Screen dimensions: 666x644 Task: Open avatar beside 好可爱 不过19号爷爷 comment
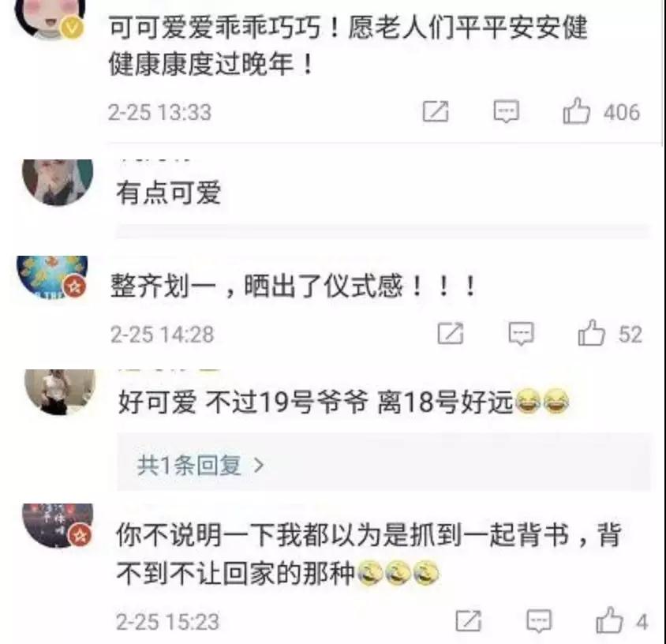tap(60, 391)
